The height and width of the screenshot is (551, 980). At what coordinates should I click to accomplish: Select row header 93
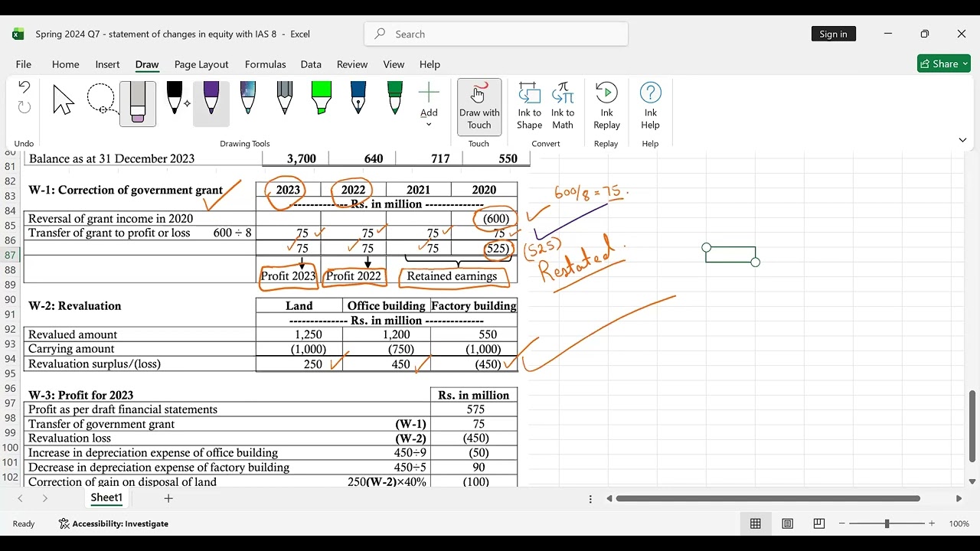[10, 344]
